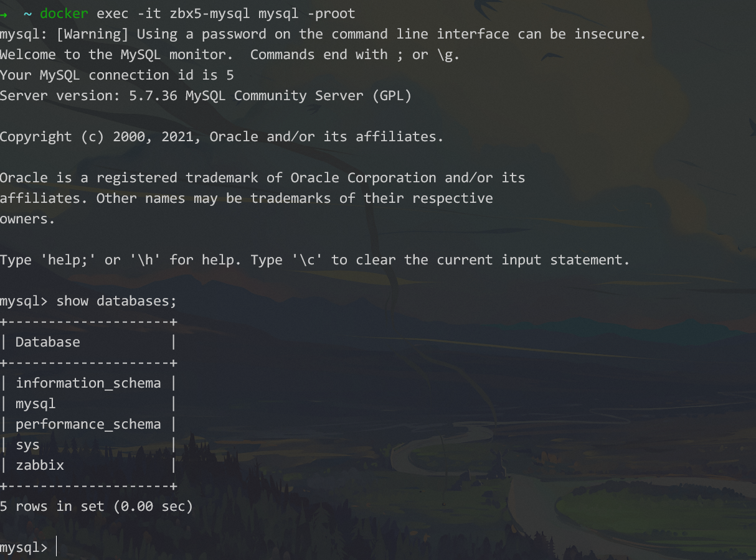The width and height of the screenshot is (756, 560).
Task: Click the 'Database' column header
Action: pyautogui.click(x=48, y=342)
